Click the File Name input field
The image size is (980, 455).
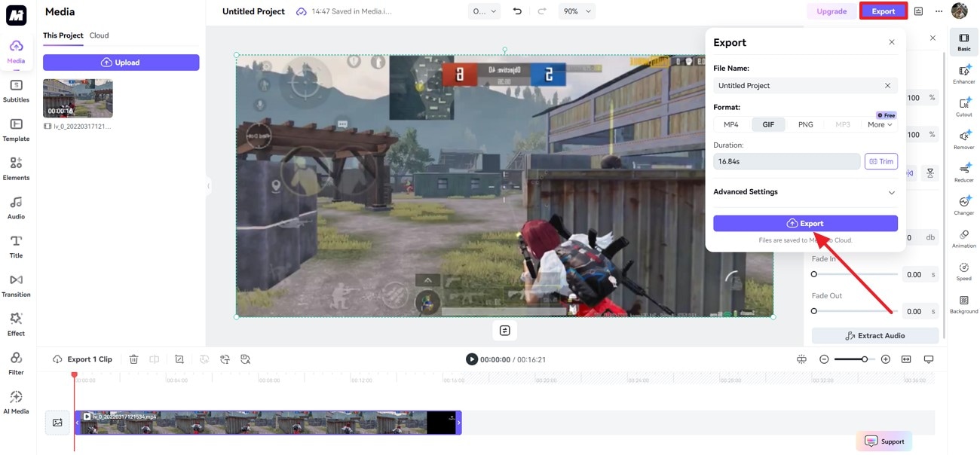click(806, 86)
